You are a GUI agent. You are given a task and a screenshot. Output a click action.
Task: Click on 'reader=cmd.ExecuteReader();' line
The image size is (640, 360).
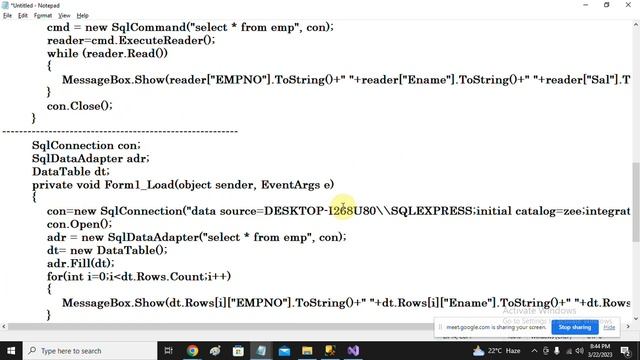[131, 40]
